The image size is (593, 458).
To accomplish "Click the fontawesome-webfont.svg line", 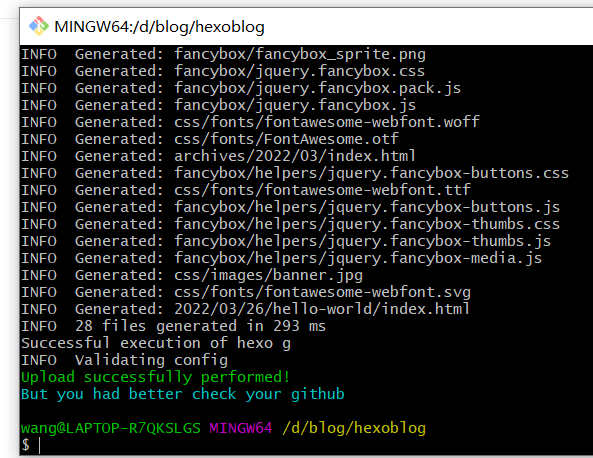I will point(246,293).
